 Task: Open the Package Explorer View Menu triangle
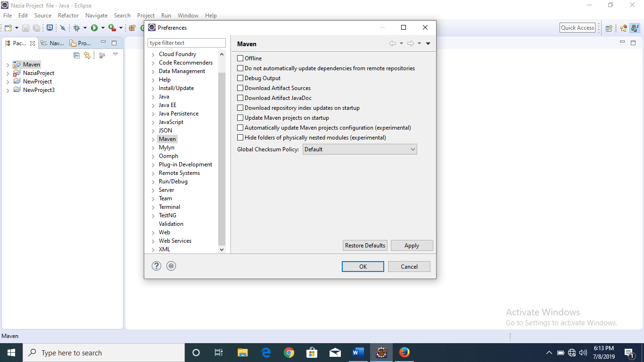pos(116,55)
